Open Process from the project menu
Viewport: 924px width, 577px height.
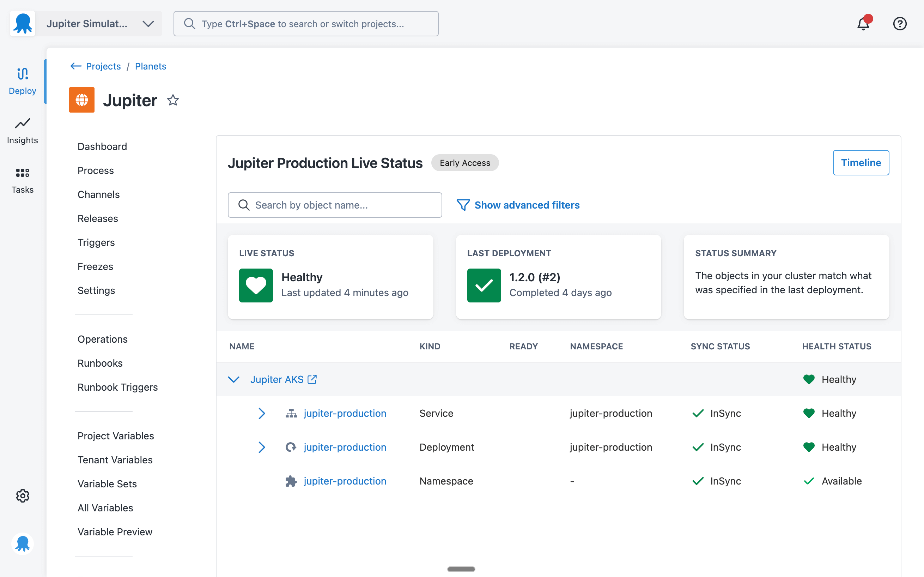point(95,170)
